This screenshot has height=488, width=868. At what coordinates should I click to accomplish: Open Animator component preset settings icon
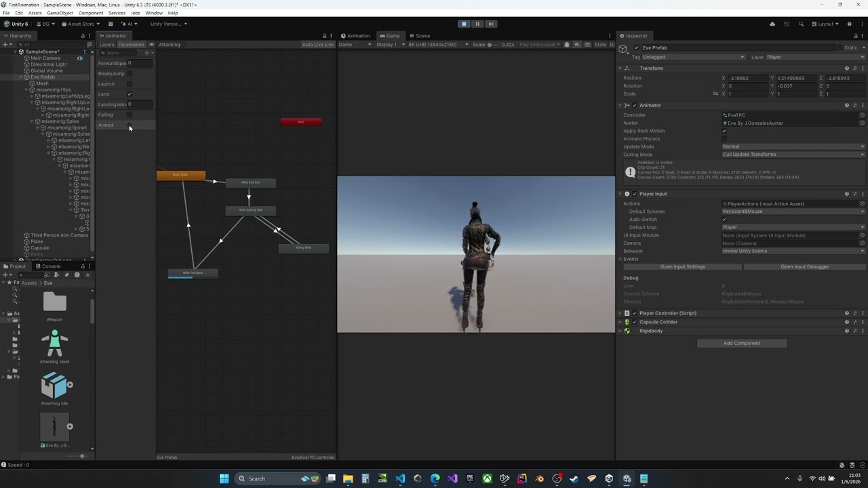point(854,105)
